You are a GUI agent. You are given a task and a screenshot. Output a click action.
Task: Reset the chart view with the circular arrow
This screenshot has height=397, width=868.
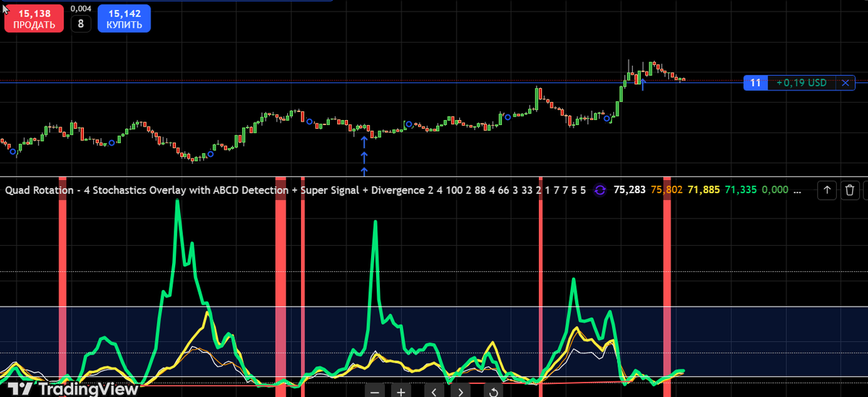(x=493, y=391)
